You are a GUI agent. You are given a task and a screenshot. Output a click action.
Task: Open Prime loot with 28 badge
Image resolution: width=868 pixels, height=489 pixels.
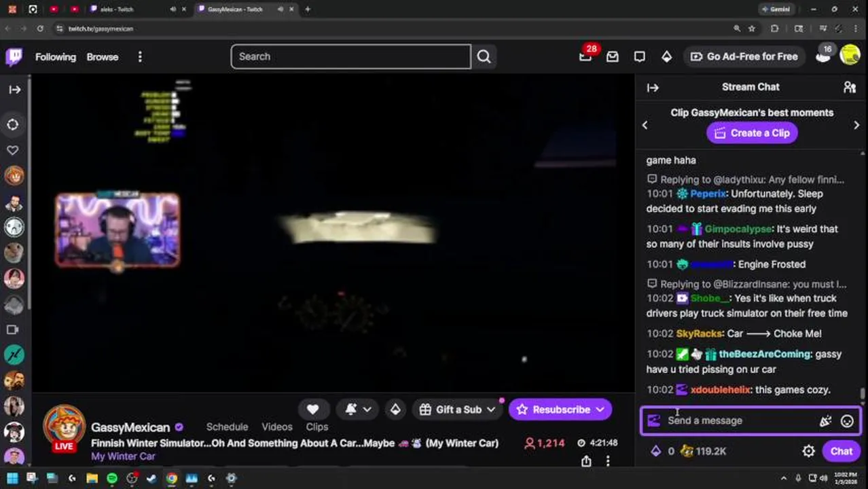coord(585,56)
